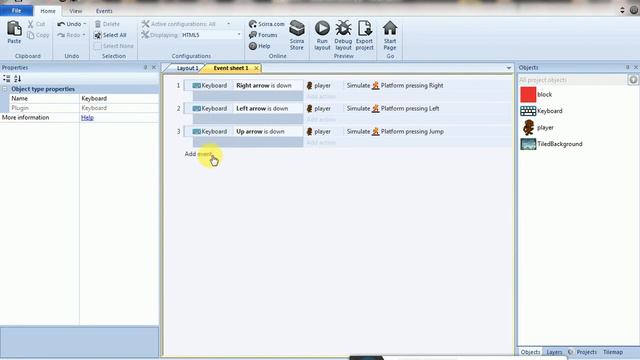The height and width of the screenshot is (360, 640).
Task: Click Add action under event 1
Action: tap(321, 97)
